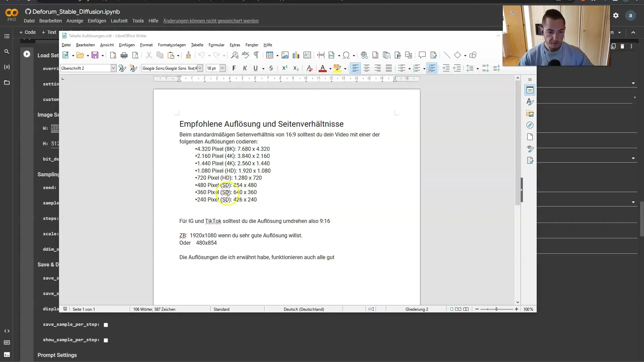Open the Tabelle menu in Writer
644x362 pixels.
coord(197,45)
